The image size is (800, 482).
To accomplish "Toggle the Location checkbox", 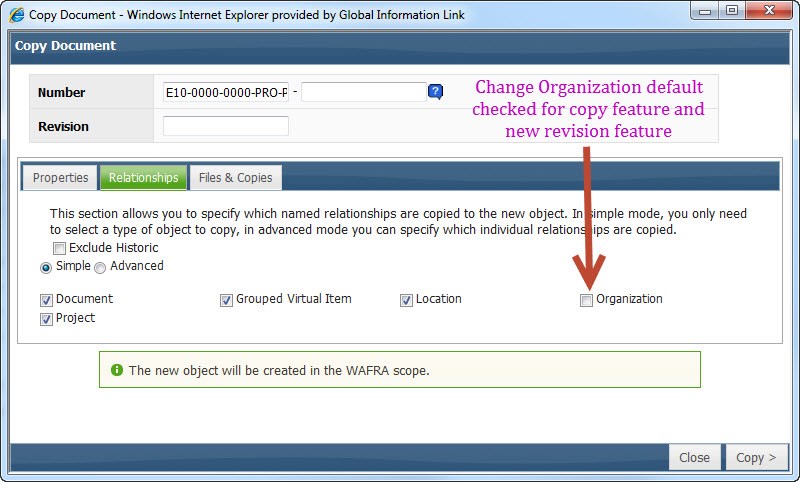I will (x=406, y=300).
